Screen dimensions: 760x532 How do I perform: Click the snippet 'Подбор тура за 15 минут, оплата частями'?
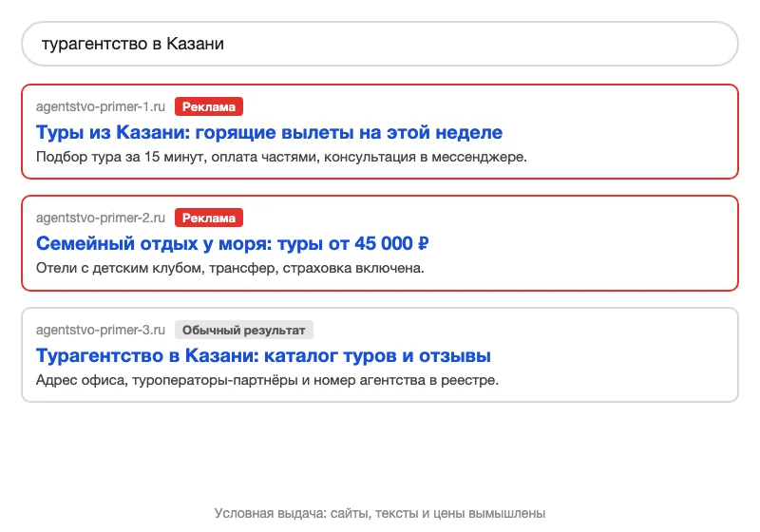tap(281, 157)
